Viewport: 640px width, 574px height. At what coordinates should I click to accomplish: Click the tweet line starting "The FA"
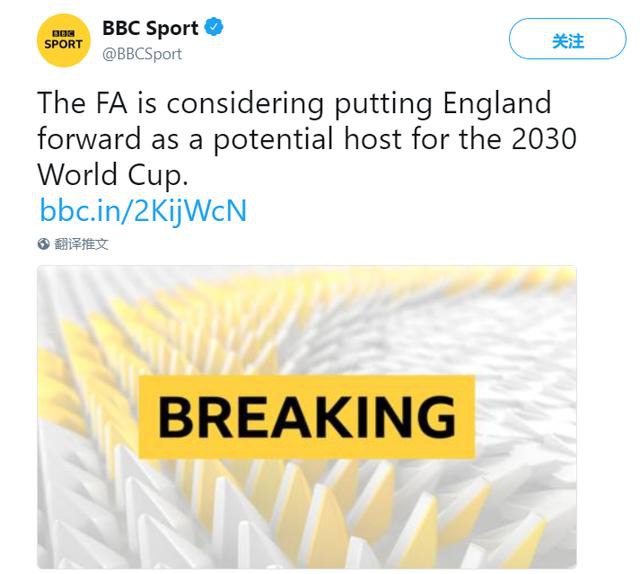tap(294, 103)
